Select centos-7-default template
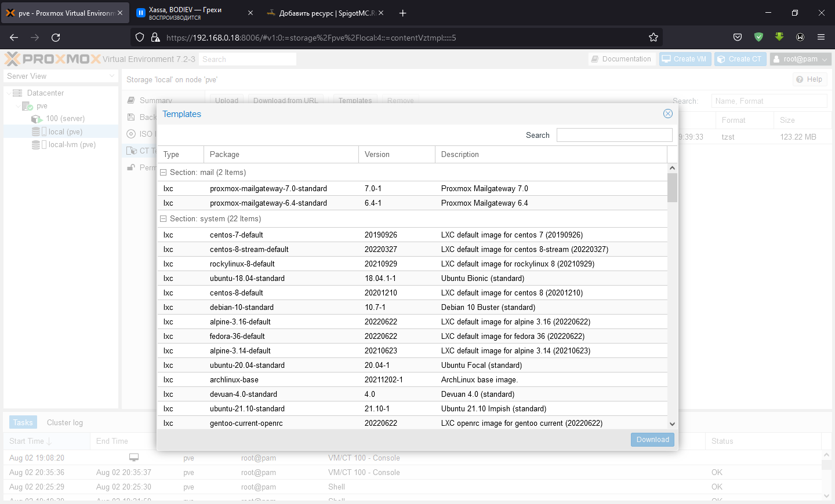Viewport: 835px width, 504px height. (412, 235)
